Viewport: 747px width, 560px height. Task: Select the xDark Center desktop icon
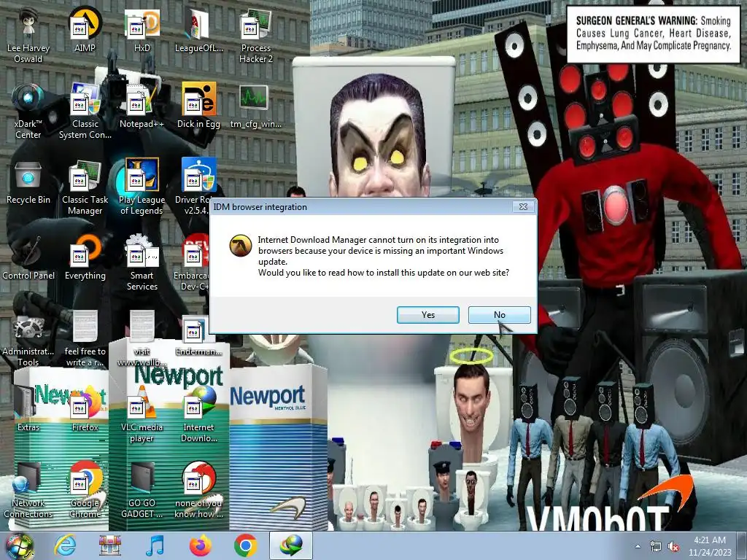pyautogui.click(x=28, y=112)
